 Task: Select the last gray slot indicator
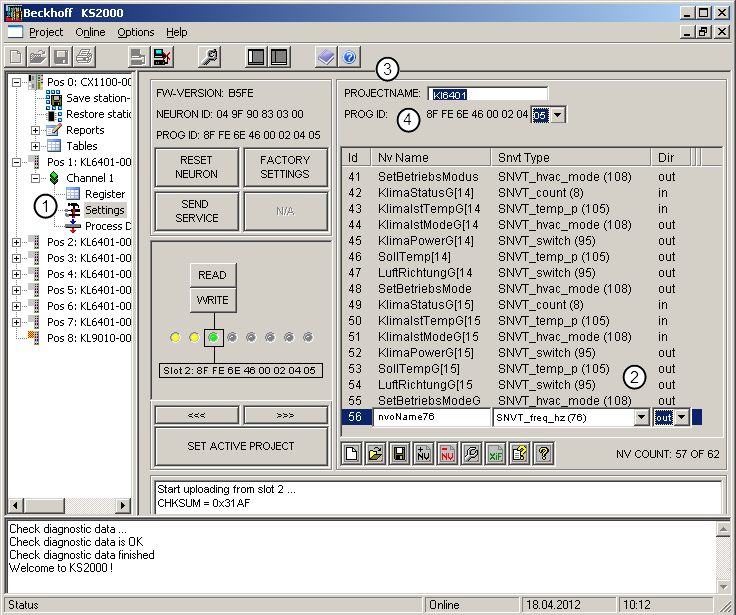(x=308, y=337)
